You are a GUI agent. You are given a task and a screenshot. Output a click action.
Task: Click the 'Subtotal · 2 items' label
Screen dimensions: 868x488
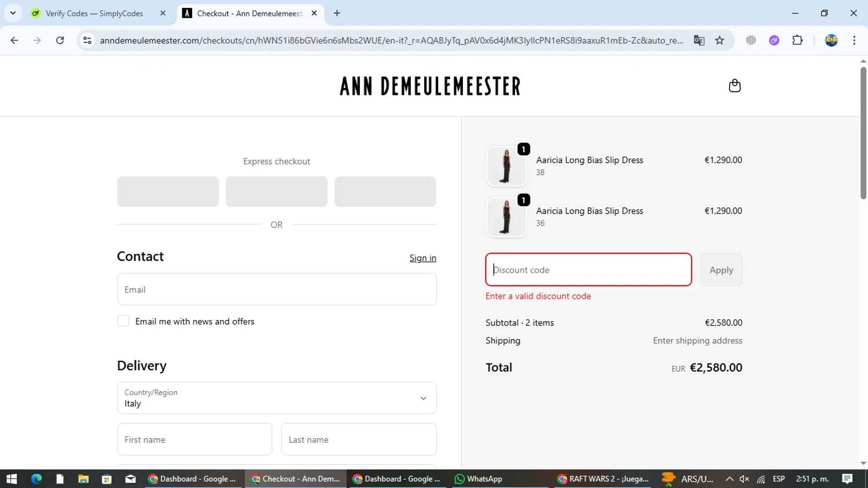point(520,322)
